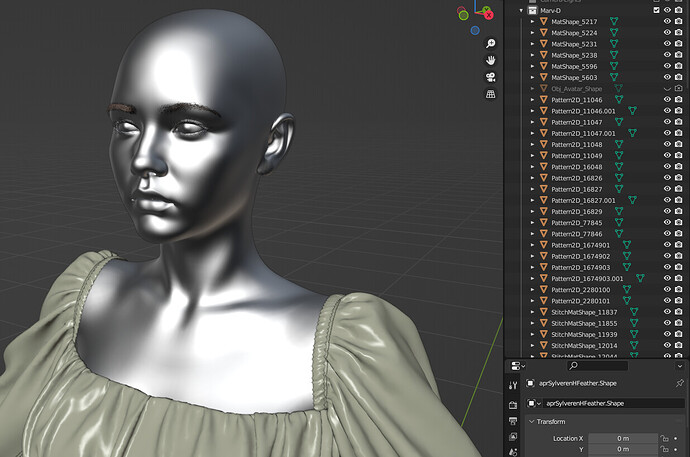Click the orange mesh icon of MatShape_5217
This screenshot has height=457, width=690.
click(x=544, y=21)
